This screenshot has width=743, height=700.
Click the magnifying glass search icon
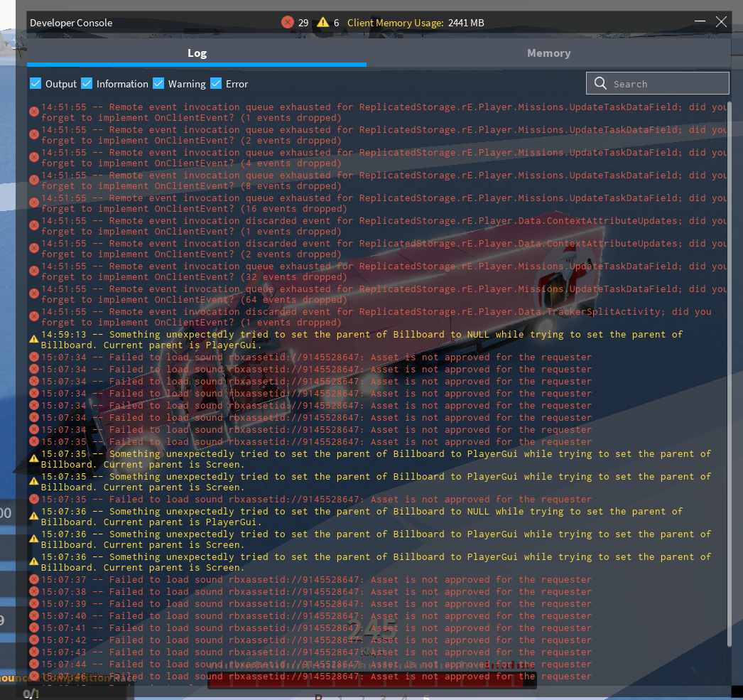600,83
